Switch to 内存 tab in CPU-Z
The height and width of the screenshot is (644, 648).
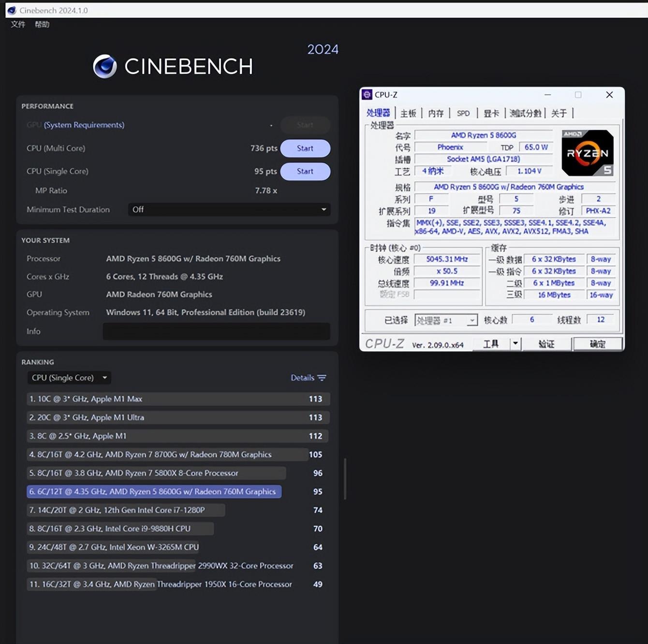(436, 113)
